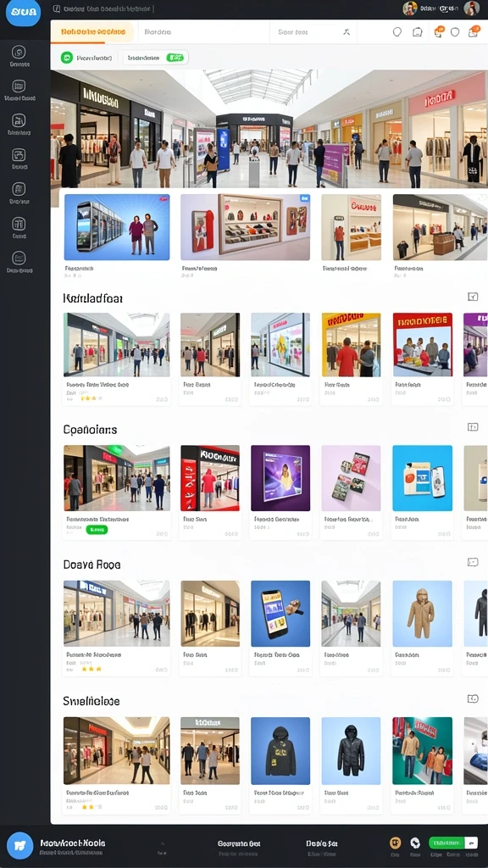Click the icon right of the Swieliniase heading
The height and width of the screenshot is (868, 488).
coord(473,698)
